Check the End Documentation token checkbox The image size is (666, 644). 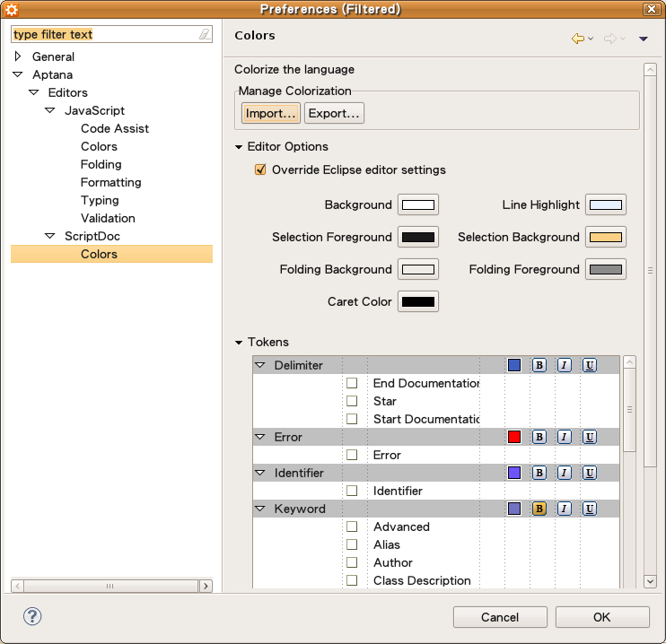point(352,383)
